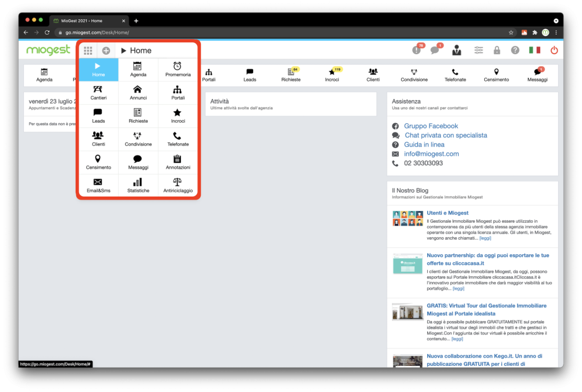Open Leads in the top toolbar
Image resolution: width=582 pixels, height=392 pixels.
250,75
